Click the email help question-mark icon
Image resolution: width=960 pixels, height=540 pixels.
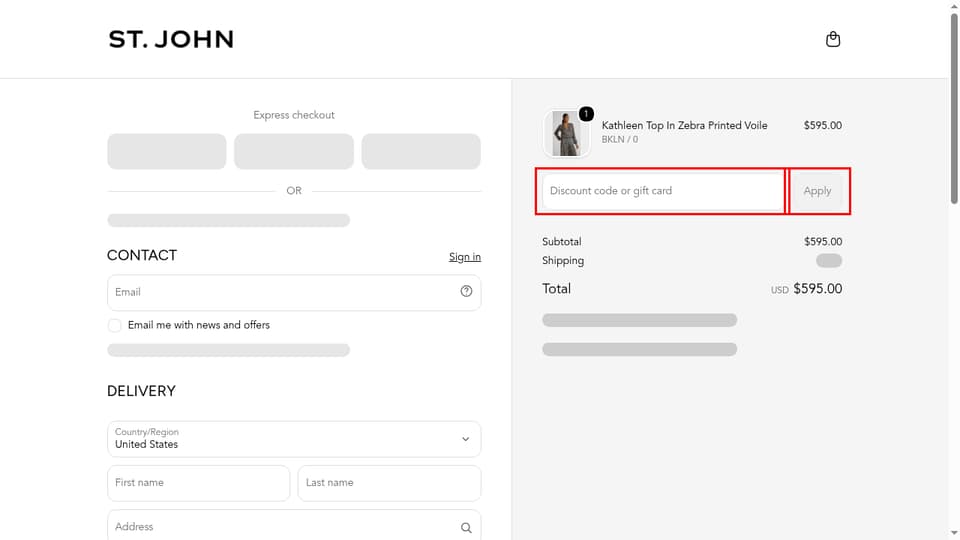pyautogui.click(x=466, y=291)
